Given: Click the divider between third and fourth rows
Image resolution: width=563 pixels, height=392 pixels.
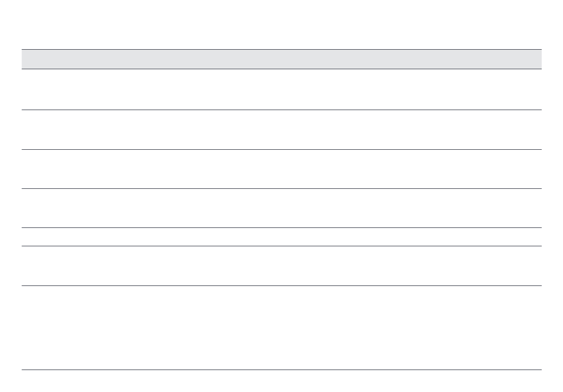Looking at the screenshot, I should point(281,189).
